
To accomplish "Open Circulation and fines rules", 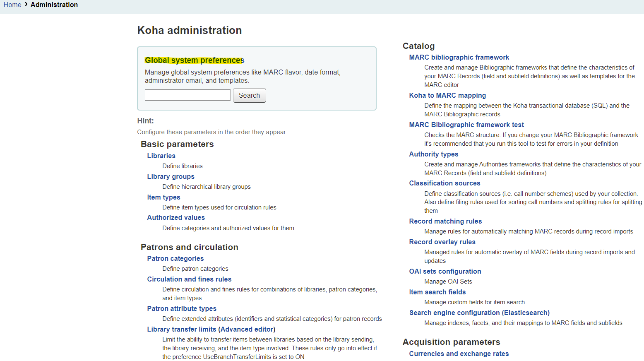I will click(x=190, y=279).
